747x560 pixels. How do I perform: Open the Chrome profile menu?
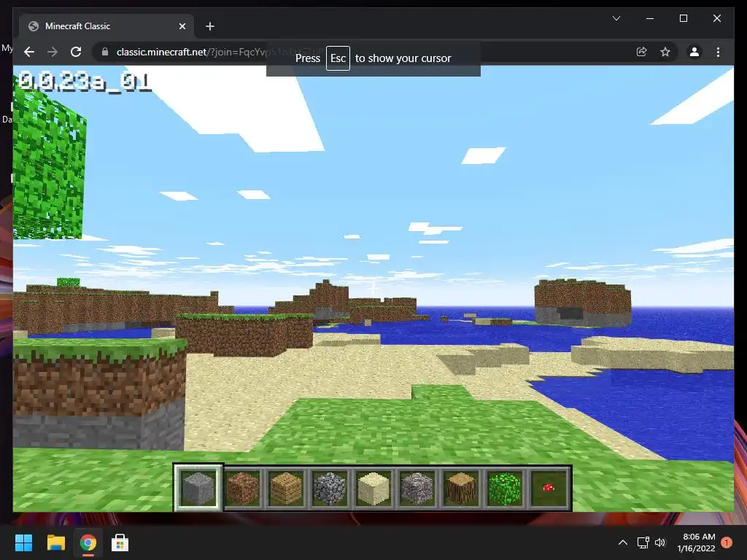pyautogui.click(x=694, y=52)
